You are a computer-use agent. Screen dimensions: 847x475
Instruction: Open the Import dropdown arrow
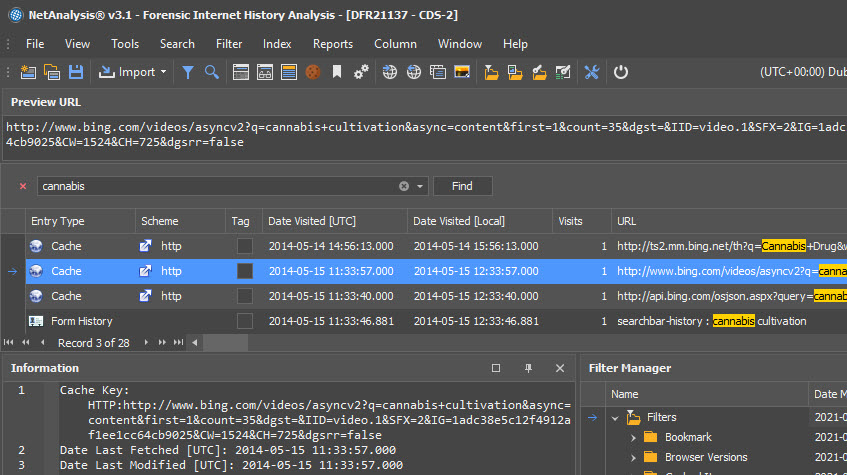point(164,72)
